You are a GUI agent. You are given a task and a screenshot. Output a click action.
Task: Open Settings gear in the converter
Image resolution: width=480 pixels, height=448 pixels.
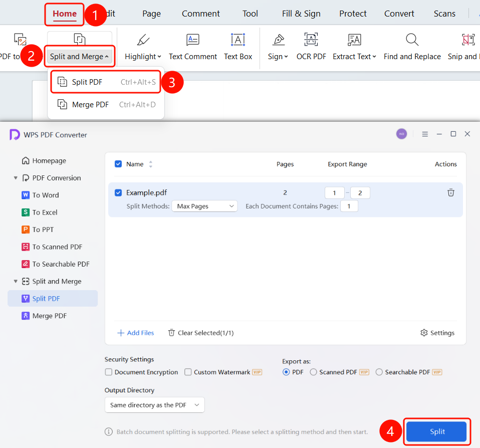click(424, 333)
